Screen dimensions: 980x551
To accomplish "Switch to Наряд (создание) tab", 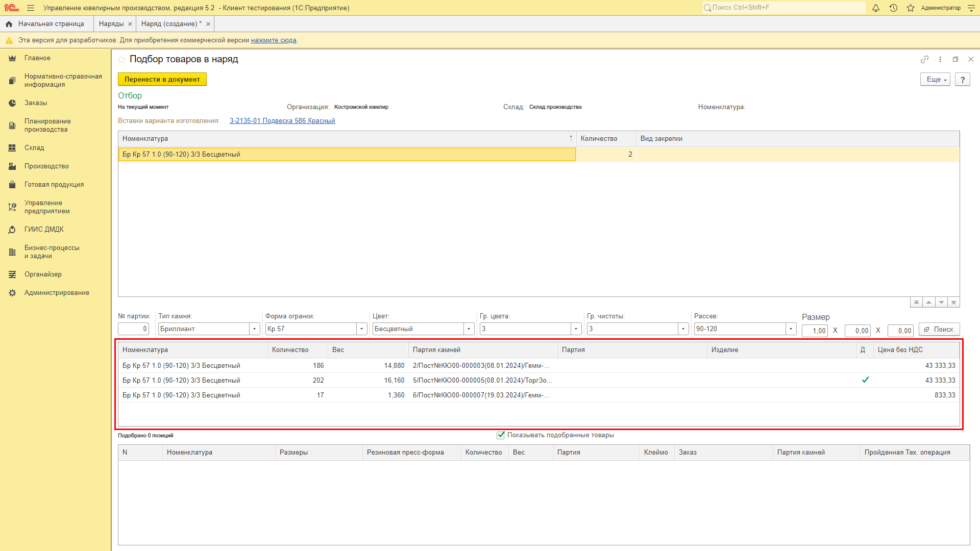I will pyautogui.click(x=171, y=24).
